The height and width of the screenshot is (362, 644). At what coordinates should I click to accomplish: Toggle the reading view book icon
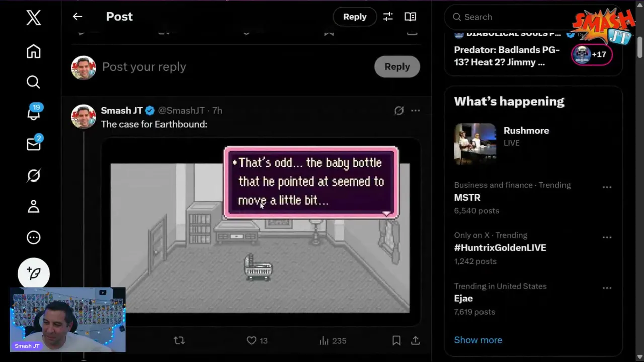click(410, 17)
